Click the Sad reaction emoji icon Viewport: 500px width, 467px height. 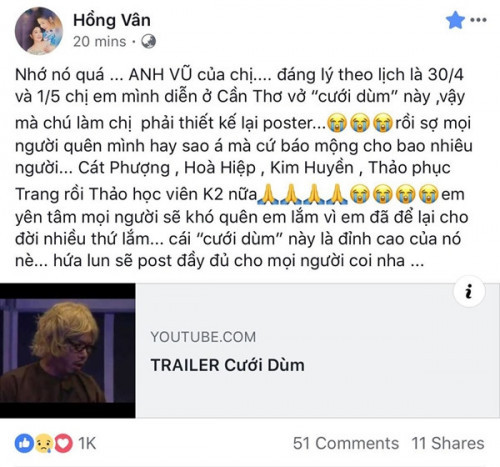[44, 443]
